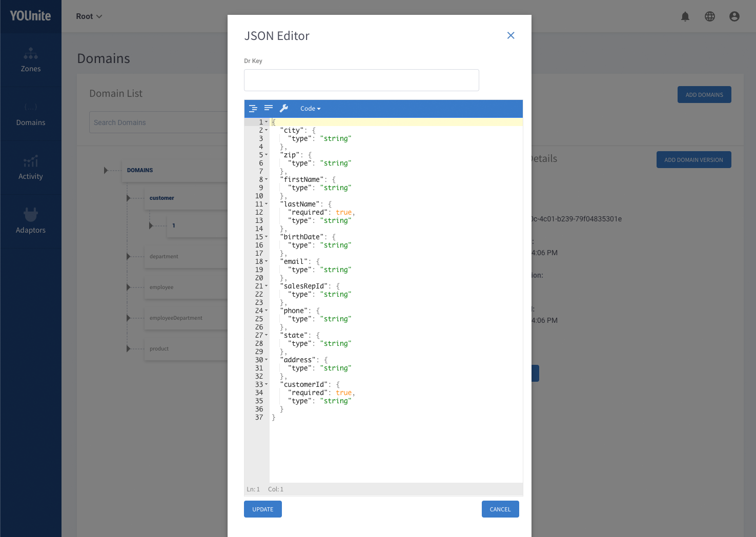
Task: Click the repair JSON wrench icon
Action: 284,109
